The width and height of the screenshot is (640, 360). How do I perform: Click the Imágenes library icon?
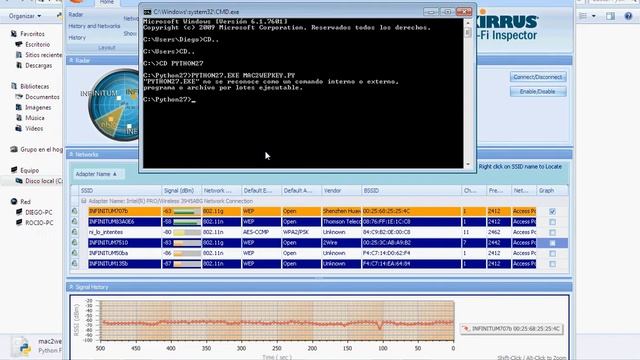[x=19, y=107]
